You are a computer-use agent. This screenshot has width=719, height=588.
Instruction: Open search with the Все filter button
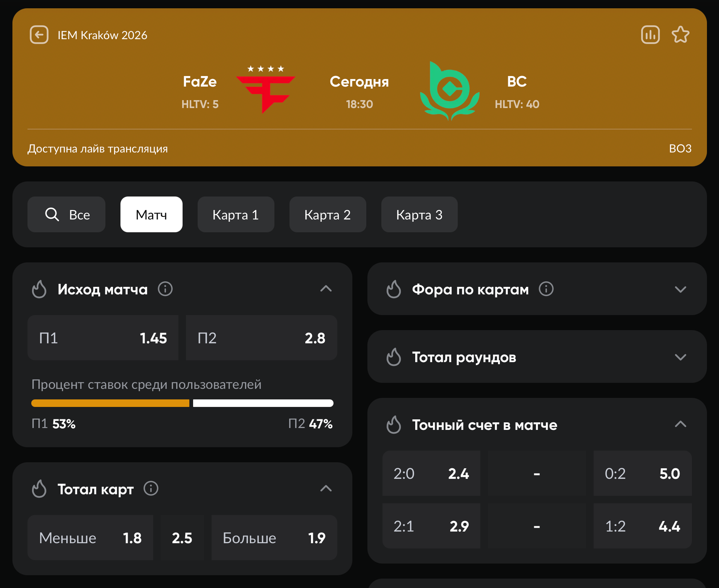tap(67, 215)
